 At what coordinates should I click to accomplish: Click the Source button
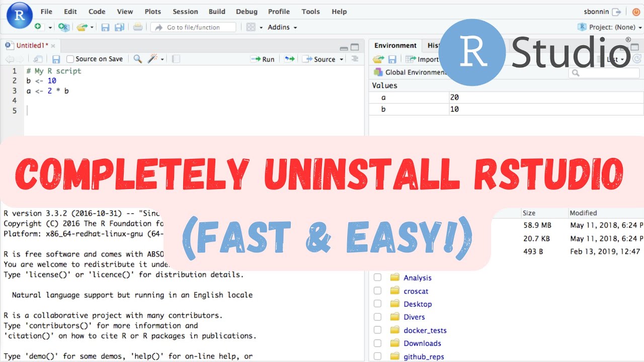point(319,59)
